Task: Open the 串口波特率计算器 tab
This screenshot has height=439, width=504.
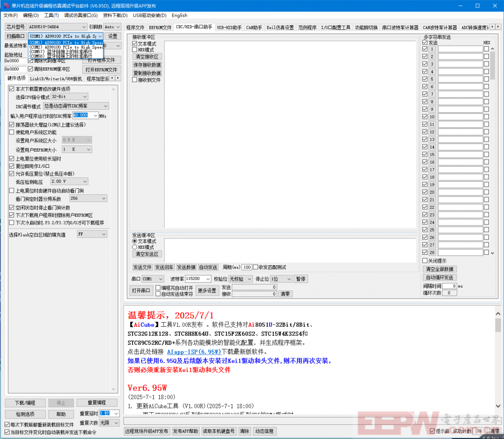Action: 400,27
